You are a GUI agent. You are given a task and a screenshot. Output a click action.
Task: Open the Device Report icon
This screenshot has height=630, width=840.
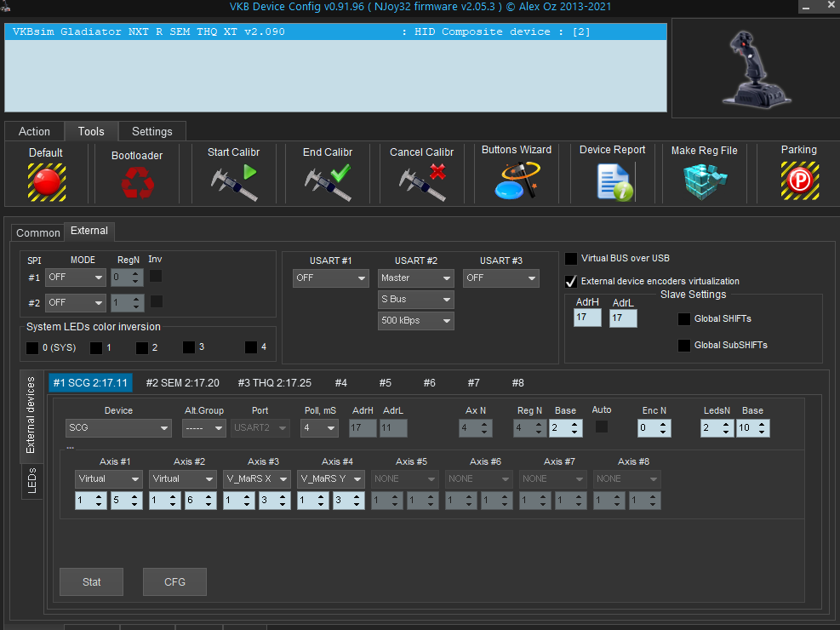point(613,180)
